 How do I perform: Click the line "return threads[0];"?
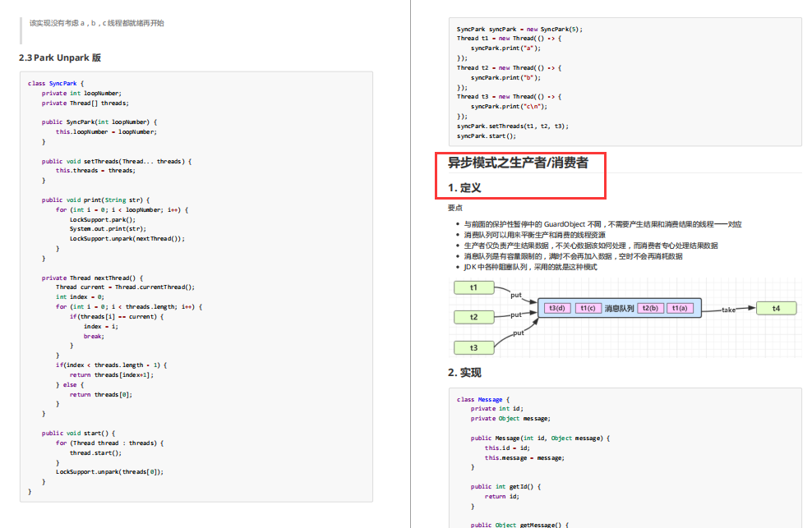[x=101, y=394]
